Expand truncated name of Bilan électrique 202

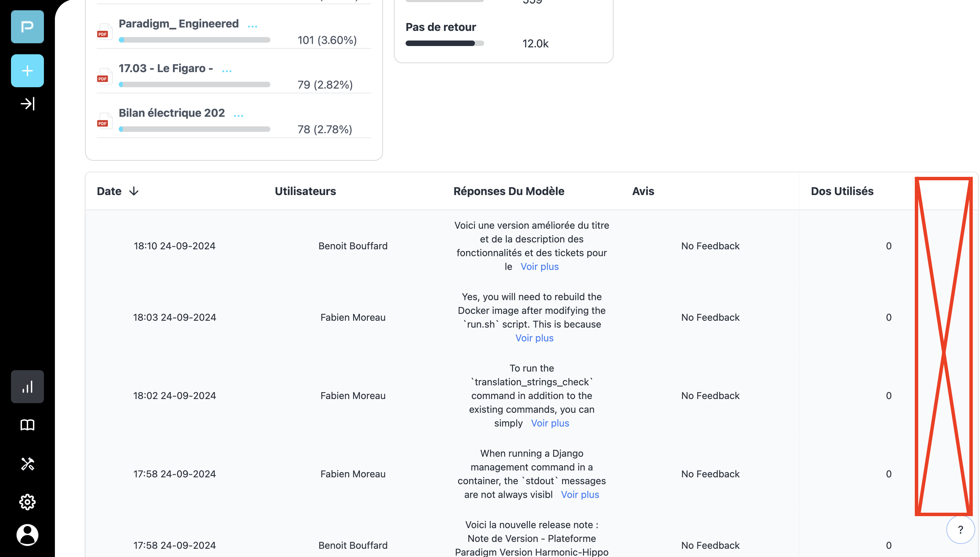(238, 115)
